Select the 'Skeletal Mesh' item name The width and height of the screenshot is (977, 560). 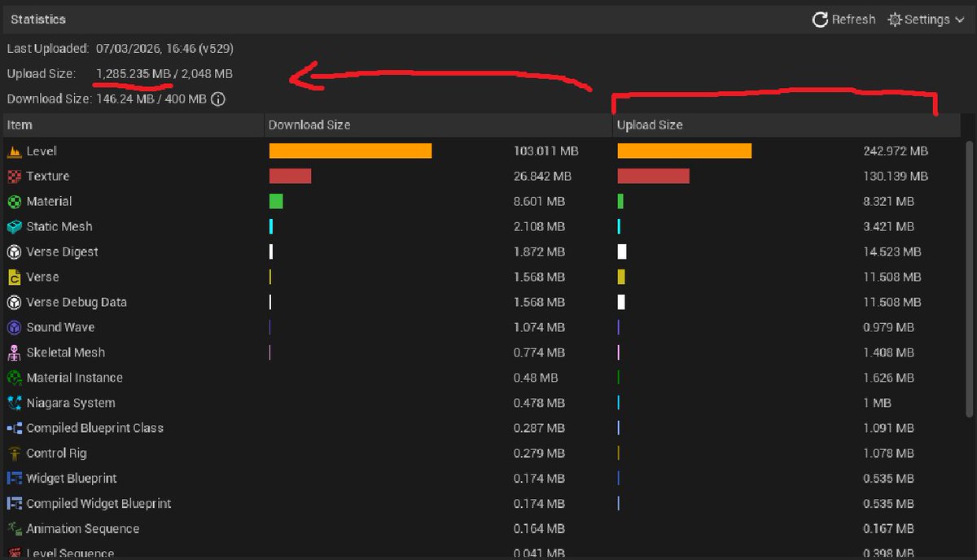tap(66, 353)
